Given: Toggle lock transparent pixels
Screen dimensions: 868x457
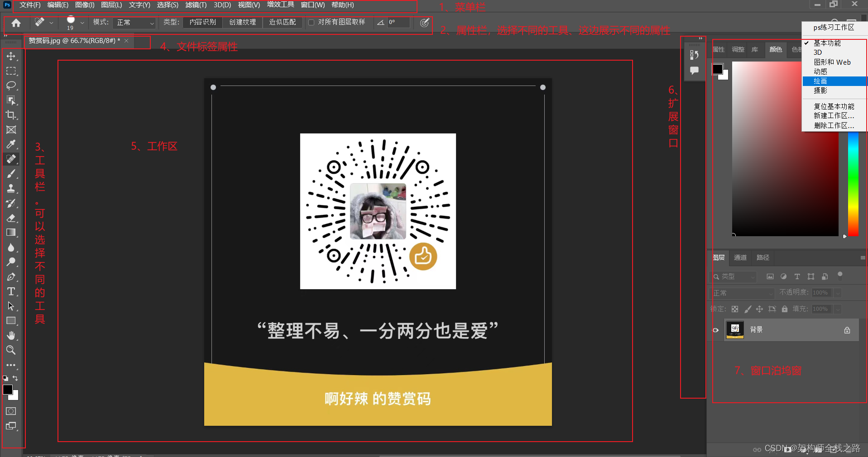Looking at the screenshot, I should point(735,309).
